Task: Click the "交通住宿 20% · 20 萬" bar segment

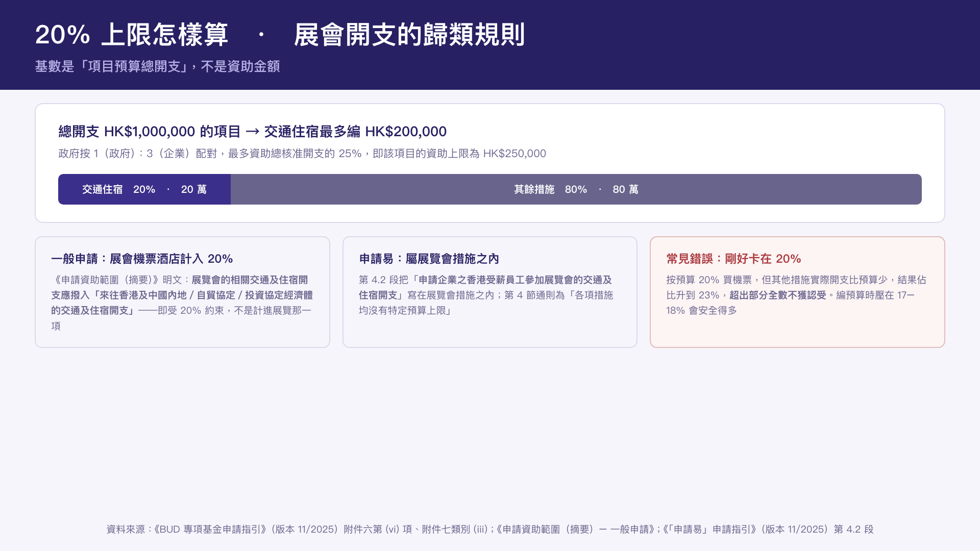Action: (x=144, y=189)
